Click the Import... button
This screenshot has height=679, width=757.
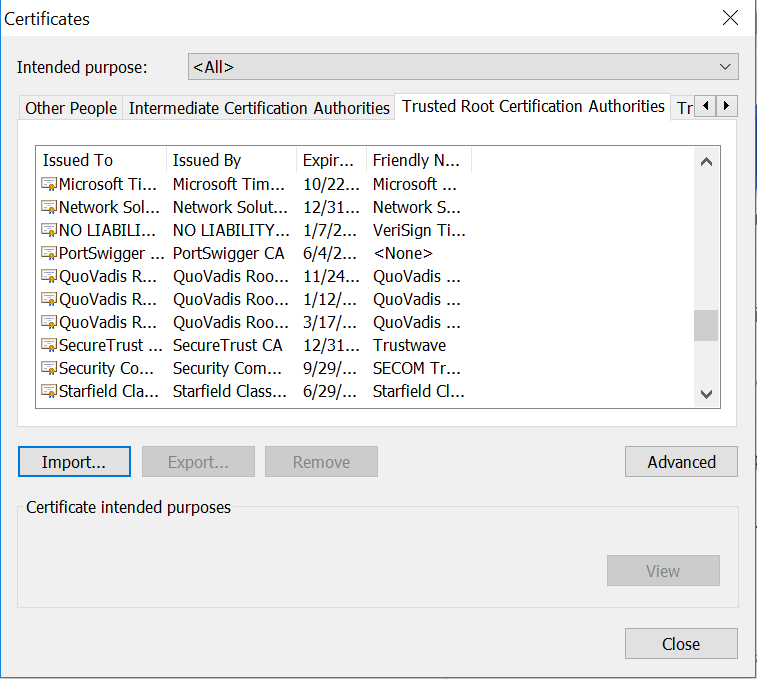click(x=74, y=462)
